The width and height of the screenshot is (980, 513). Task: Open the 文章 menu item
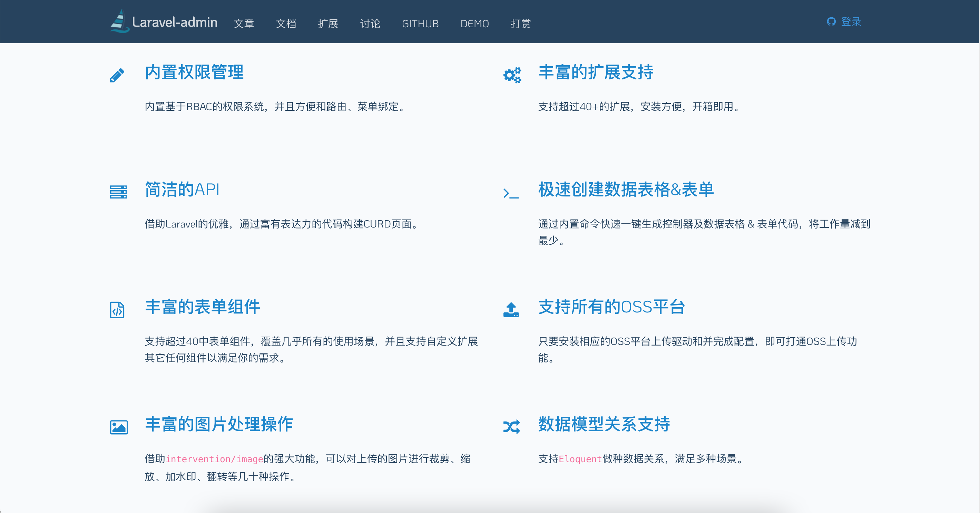point(244,23)
